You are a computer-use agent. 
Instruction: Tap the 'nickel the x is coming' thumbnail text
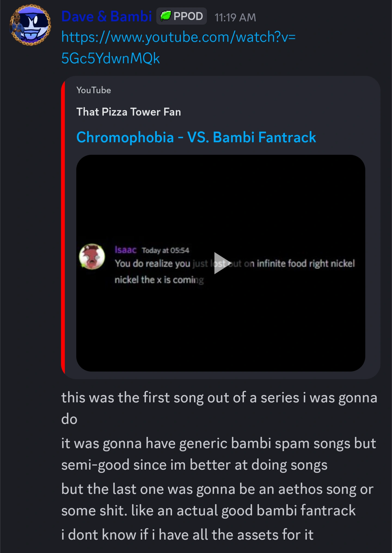159,280
